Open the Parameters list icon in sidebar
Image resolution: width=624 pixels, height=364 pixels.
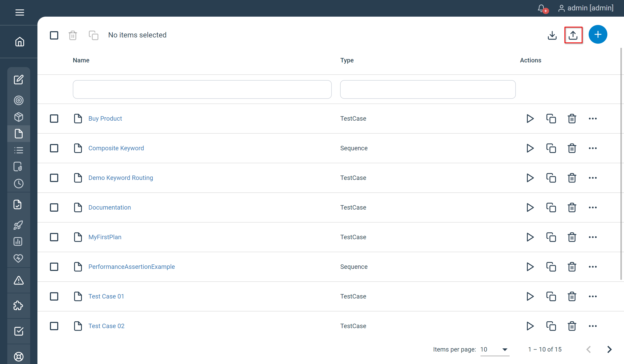coord(18,150)
